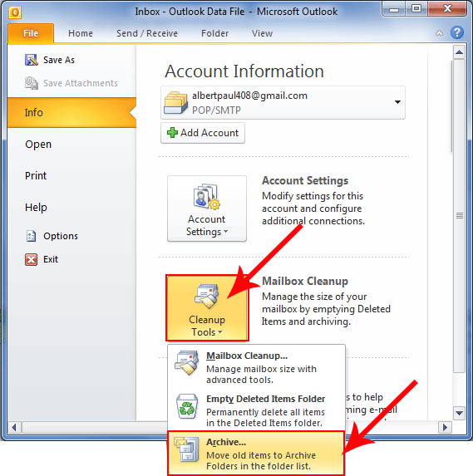Image resolution: width=473 pixels, height=476 pixels.
Task: Open the Folder ribbon tab
Action: tap(214, 33)
